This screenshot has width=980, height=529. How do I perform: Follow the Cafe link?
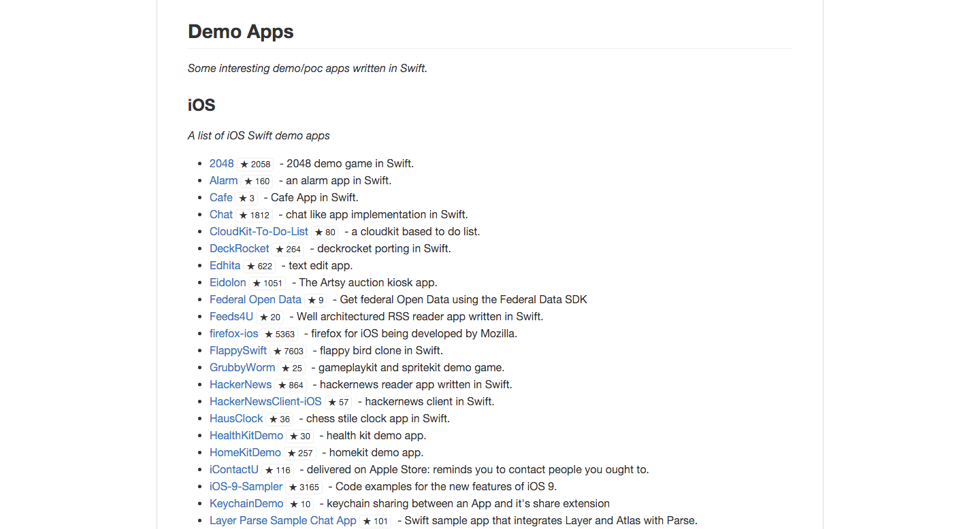221,197
